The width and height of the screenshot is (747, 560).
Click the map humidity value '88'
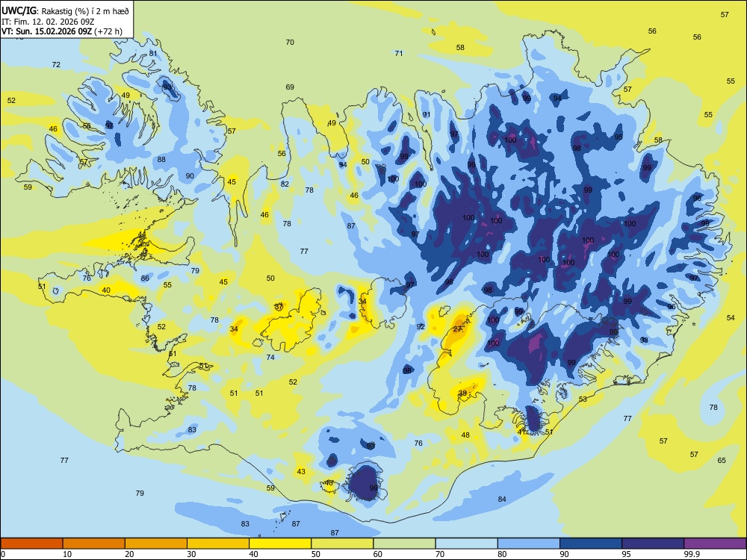click(x=161, y=160)
